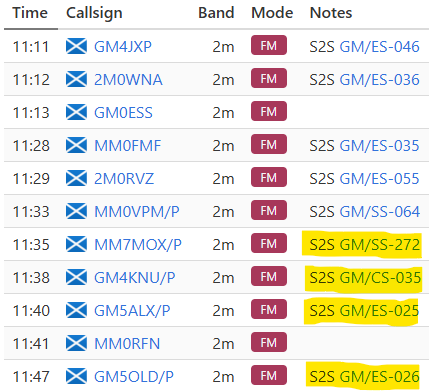Click the Mode column header
This screenshot has height=391, width=431.
tap(272, 13)
